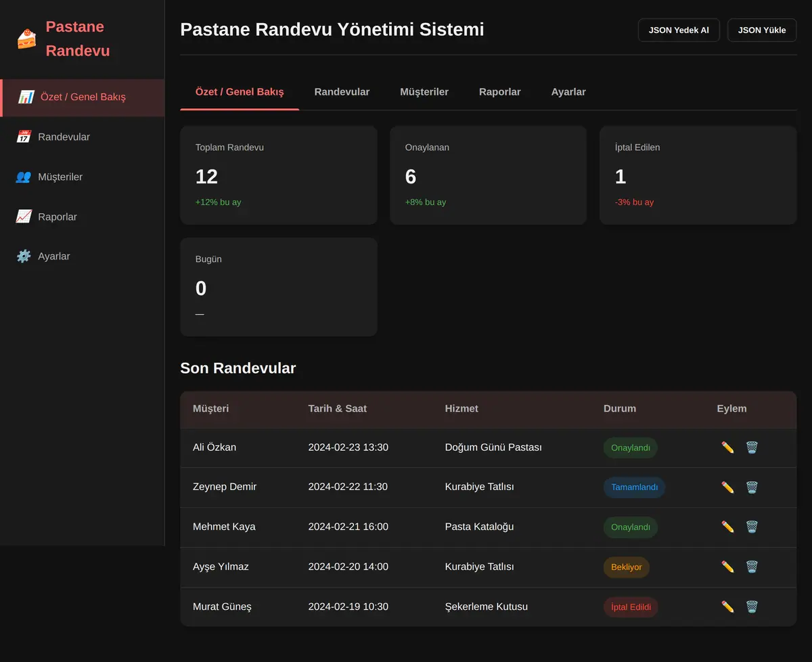812x662 pixels.
Task: Click the Doğum Günü Pastası service cell
Action: click(493, 447)
